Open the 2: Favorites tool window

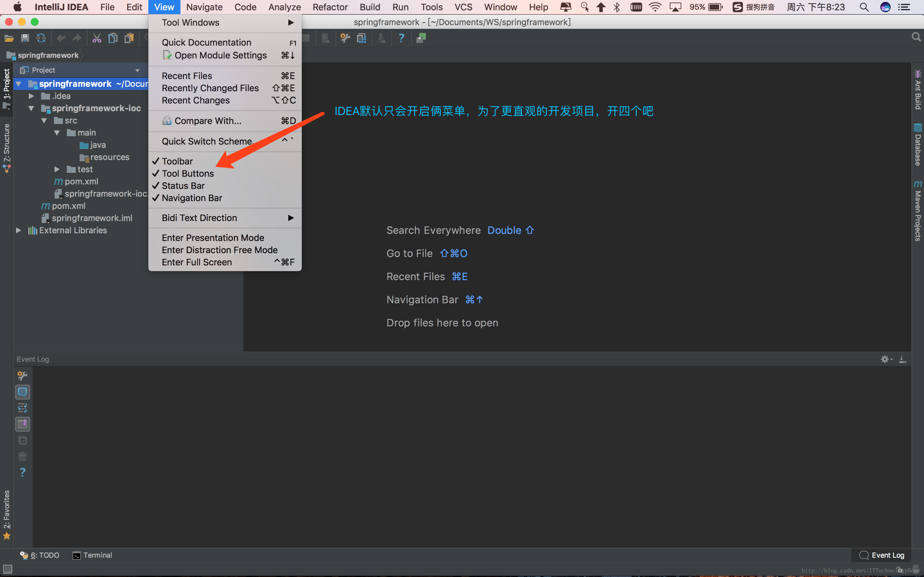tap(6, 515)
